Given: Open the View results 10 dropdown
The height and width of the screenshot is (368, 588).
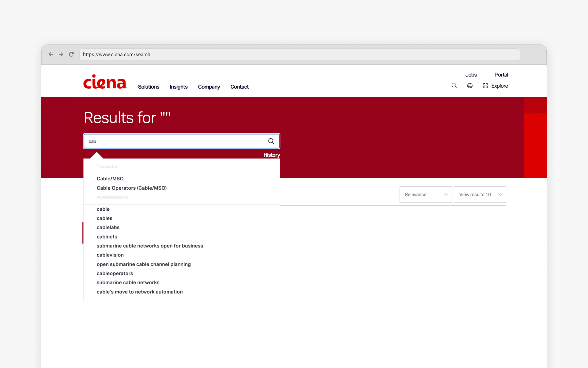Looking at the screenshot, I should [x=480, y=194].
